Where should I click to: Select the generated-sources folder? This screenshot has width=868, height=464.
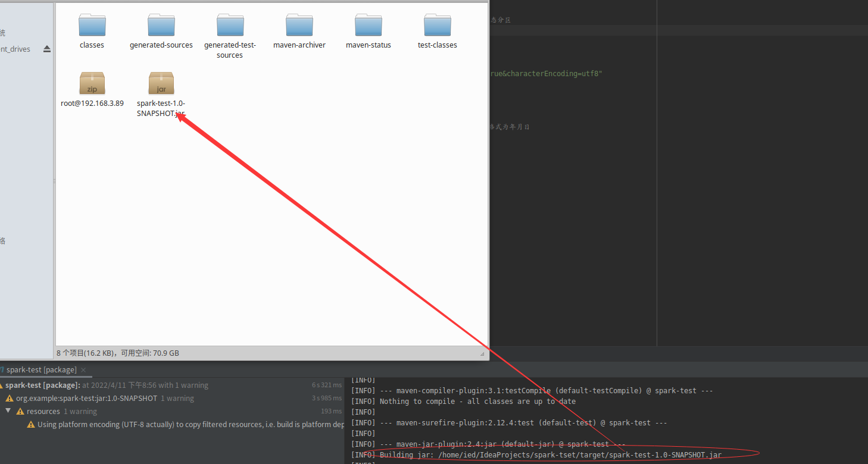point(161,32)
